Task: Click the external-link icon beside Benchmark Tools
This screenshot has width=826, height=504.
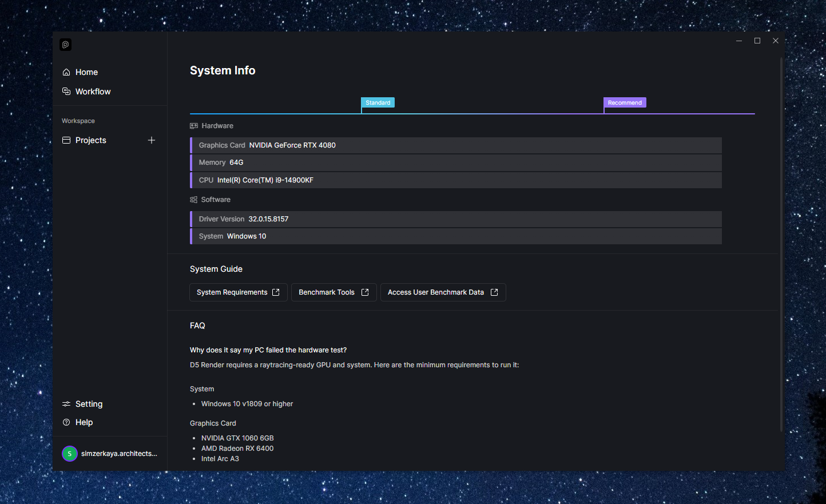Action: tap(365, 292)
